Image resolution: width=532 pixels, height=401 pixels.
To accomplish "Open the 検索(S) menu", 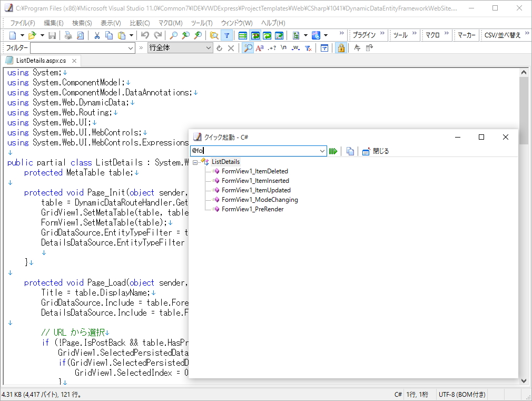I will (x=82, y=23).
